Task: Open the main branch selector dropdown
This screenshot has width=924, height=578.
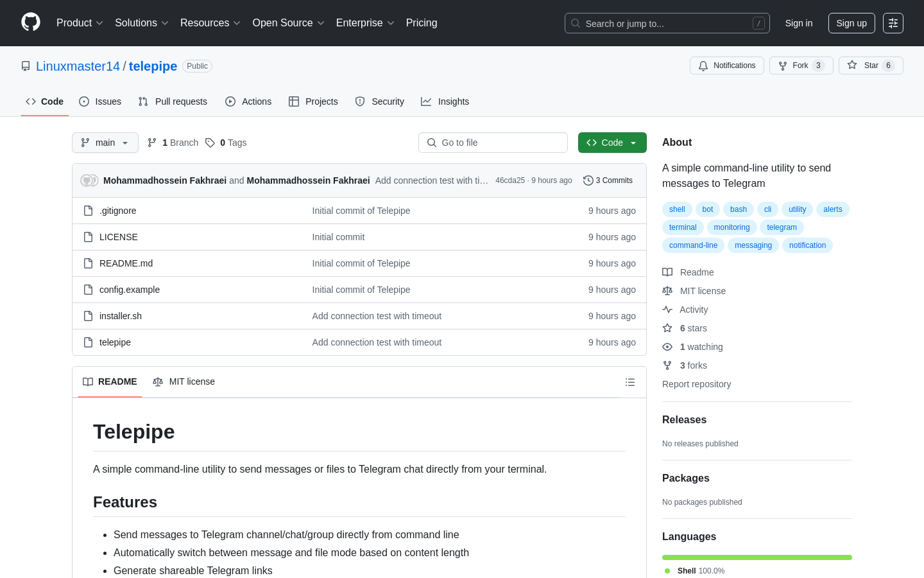Action: point(105,143)
